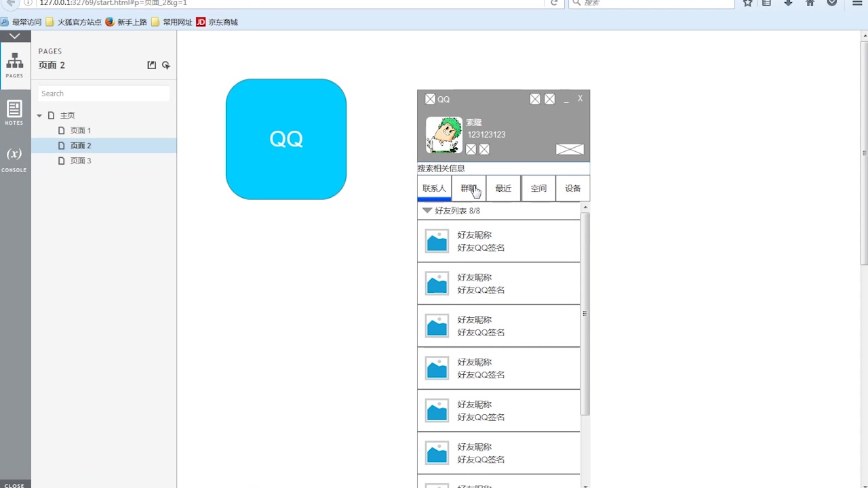Click the fourth friend's avatar image
868x488 pixels.
coord(437,368)
